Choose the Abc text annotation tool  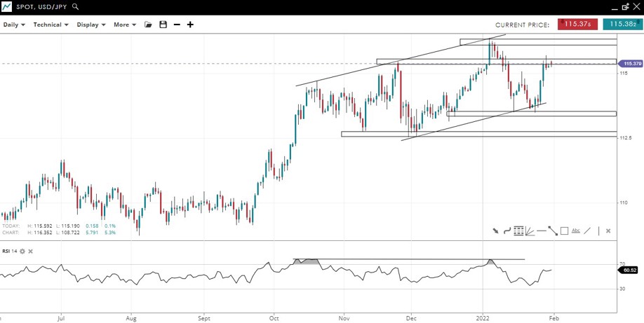coord(576,231)
